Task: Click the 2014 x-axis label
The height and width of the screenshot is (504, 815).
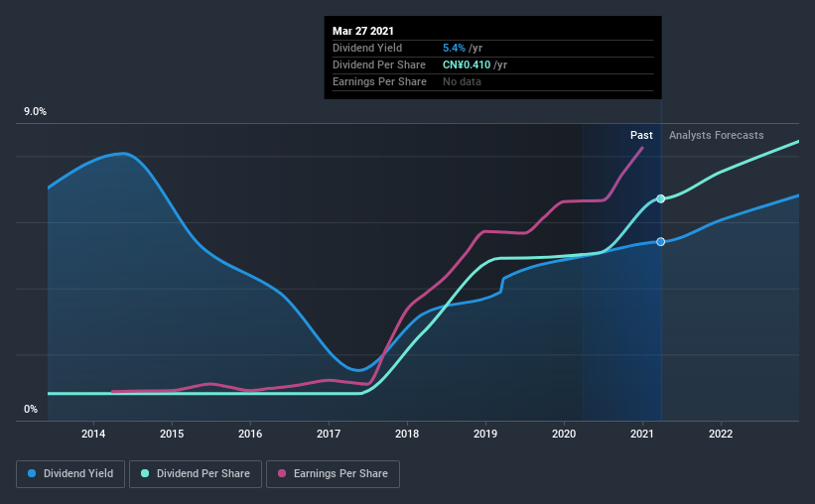Action: pyautogui.click(x=93, y=434)
